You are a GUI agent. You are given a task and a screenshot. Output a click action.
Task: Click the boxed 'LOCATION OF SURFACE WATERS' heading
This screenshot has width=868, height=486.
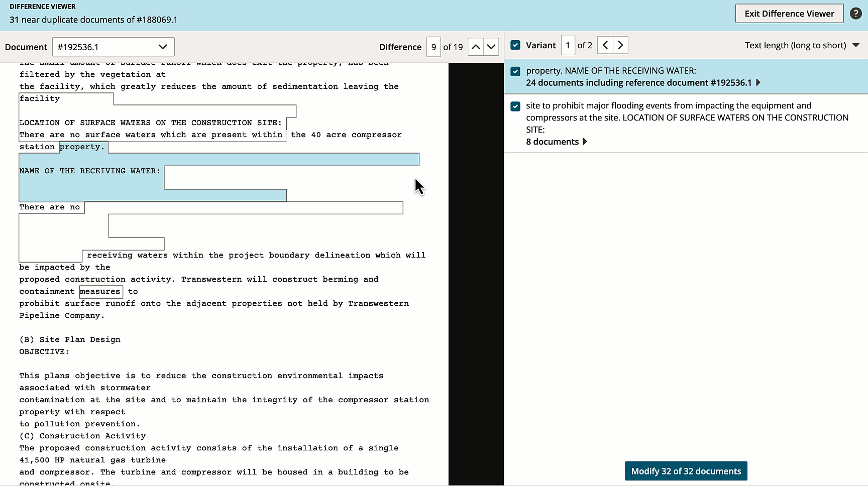(x=151, y=123)
